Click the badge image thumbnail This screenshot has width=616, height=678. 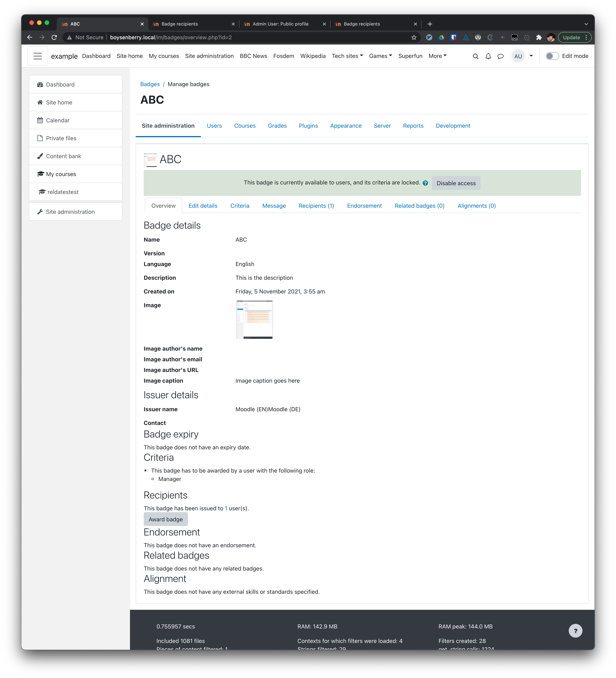(x=254, y=320)
